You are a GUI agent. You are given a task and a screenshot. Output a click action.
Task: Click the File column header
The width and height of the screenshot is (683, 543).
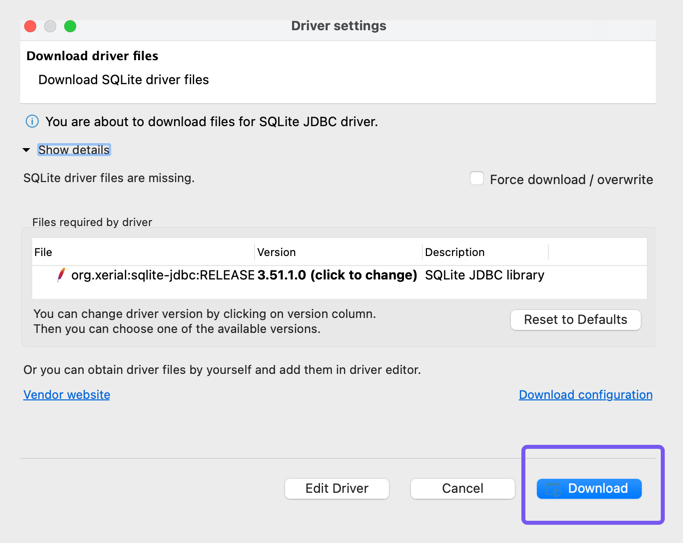point(43,252)
